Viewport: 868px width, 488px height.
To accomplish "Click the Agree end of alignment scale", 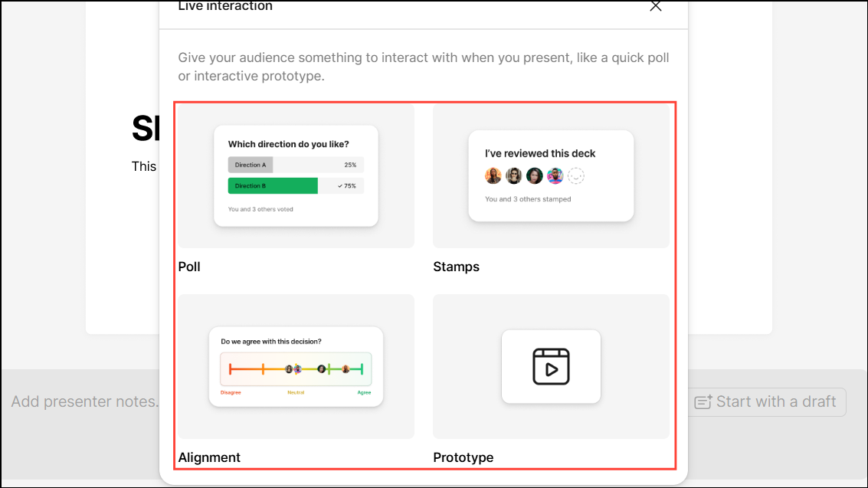I will tap(364, 392).
